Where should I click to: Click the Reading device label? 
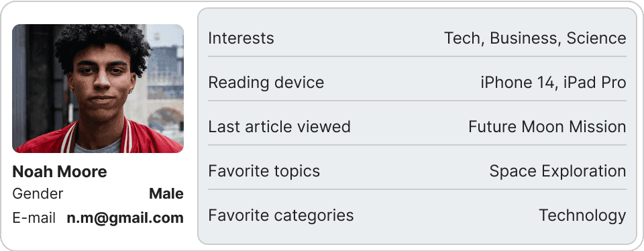[x=266, y=83]
